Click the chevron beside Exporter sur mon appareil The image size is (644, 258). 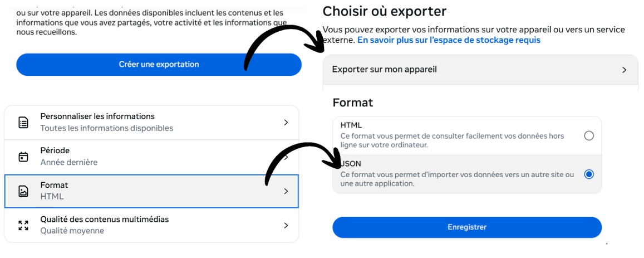(624, 70)
